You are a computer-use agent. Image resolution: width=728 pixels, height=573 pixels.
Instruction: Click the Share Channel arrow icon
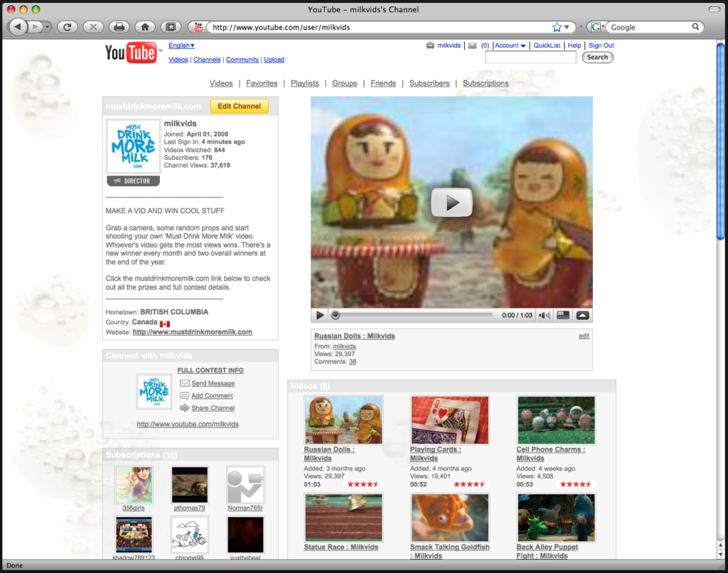click(184, 407)
